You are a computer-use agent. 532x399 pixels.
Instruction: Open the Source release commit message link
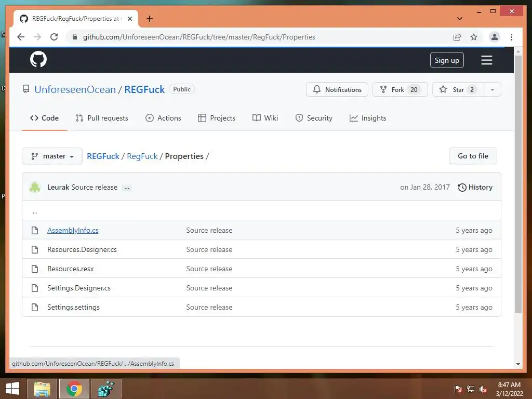point(95,187)
